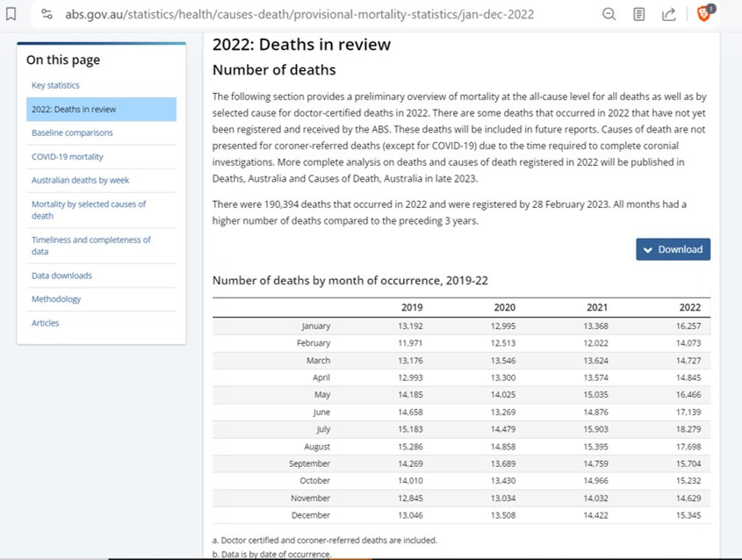Screen dimensions: 742x560
Task: Click the value 12,513 for February 2020
Action: [503, 343]
